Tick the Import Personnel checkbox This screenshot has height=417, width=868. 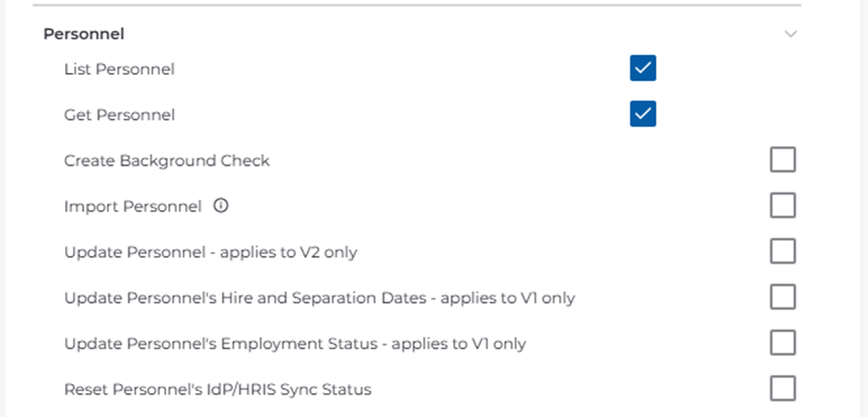[783, 206]
